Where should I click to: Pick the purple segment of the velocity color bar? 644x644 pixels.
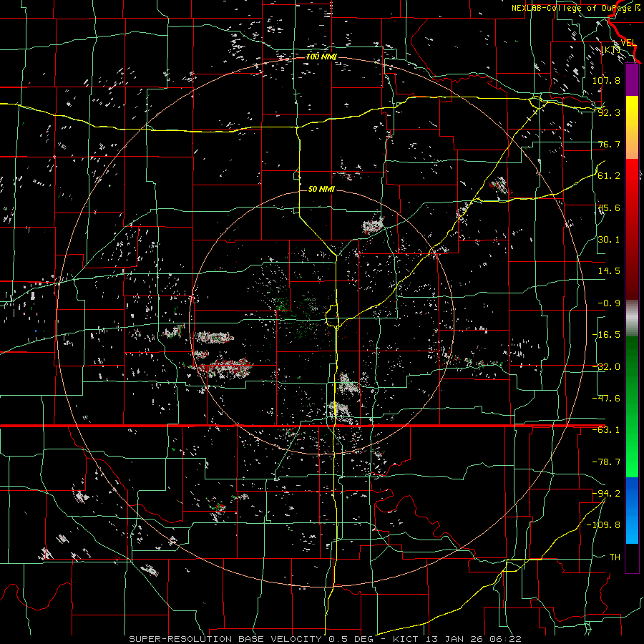point(632,79)
